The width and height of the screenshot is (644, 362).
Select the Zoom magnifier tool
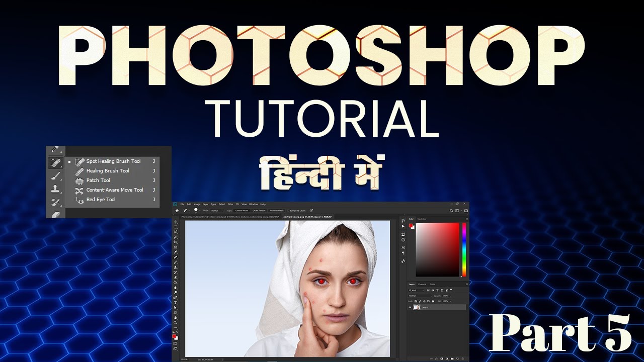pos(175,323)
